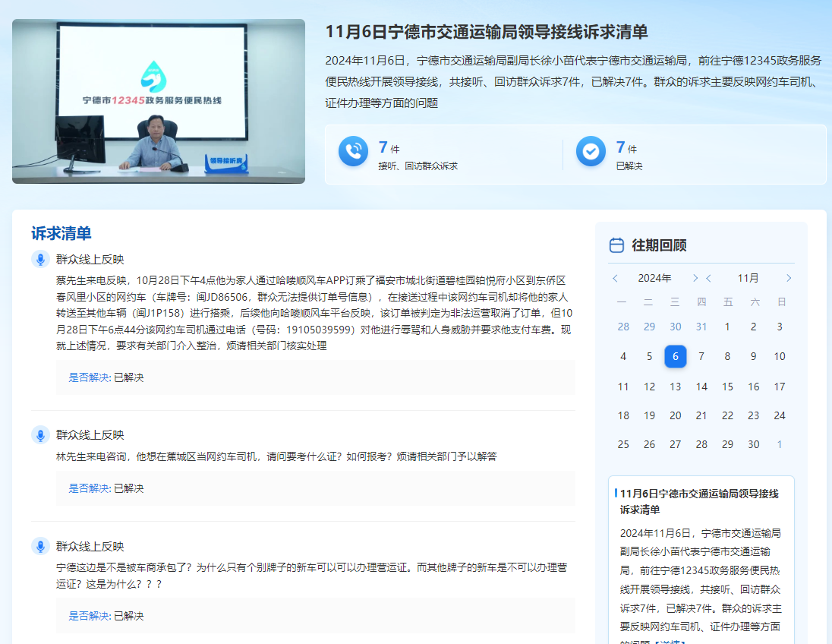Click the microphone icon beside 林先生's inquiry

click(x=40, y=435)
